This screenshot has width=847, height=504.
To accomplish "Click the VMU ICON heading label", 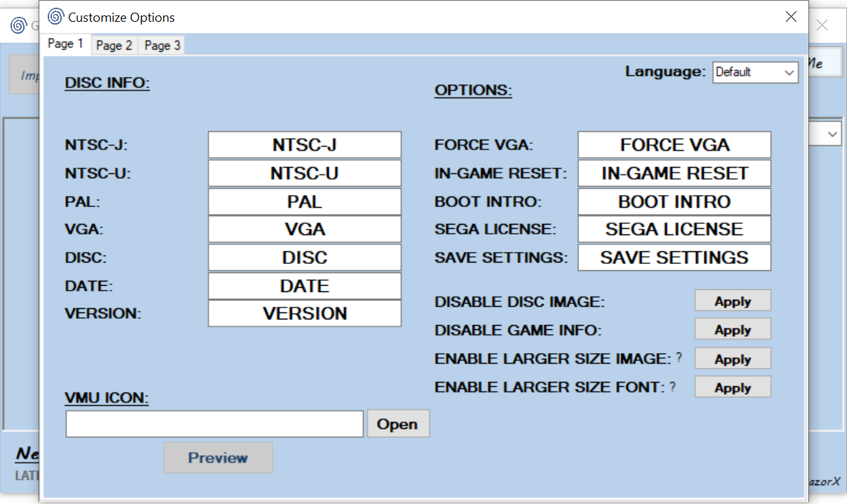I will [107, 398].
